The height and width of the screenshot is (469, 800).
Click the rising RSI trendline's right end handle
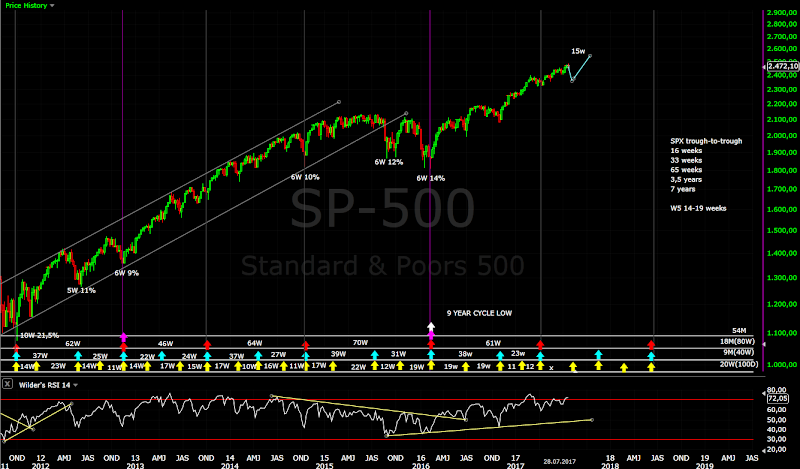tap(592, 419)
